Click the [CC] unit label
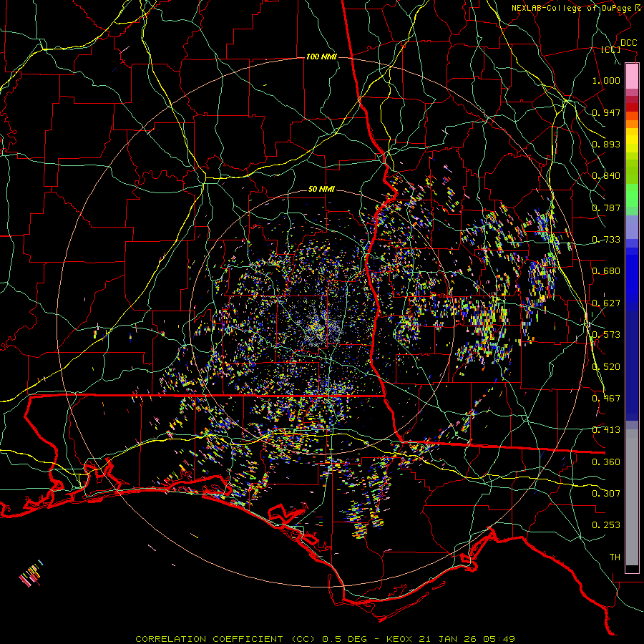 pos(611,49)
